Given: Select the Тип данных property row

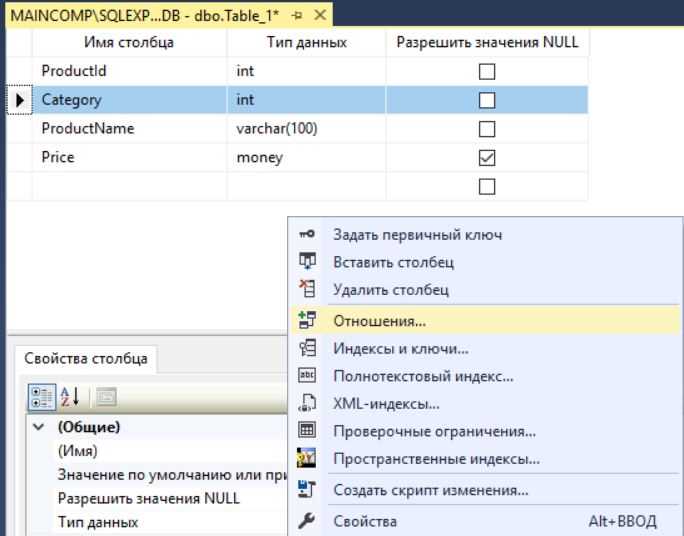Looking at the screenshot, I should (157, 522).
